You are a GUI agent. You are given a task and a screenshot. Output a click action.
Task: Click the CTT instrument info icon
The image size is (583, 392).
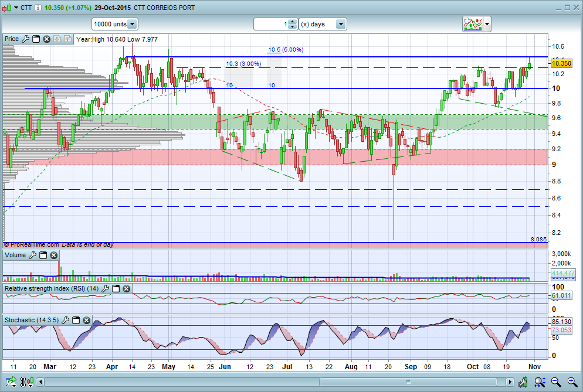pyautogui.click(x=38, y=8)
